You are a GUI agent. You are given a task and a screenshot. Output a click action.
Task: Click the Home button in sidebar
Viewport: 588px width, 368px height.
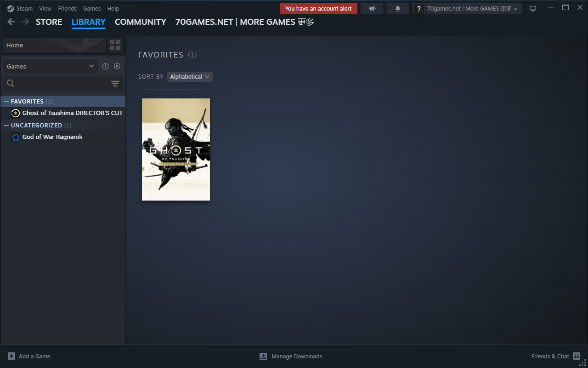point(54,45)
